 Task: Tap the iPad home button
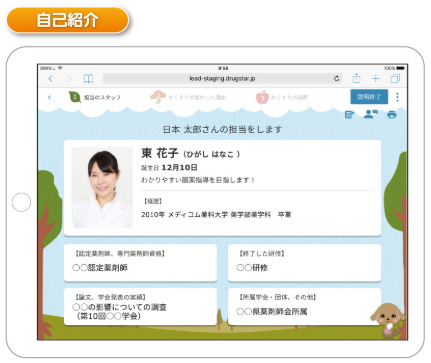pyautogui.click(x=21, y=202)
